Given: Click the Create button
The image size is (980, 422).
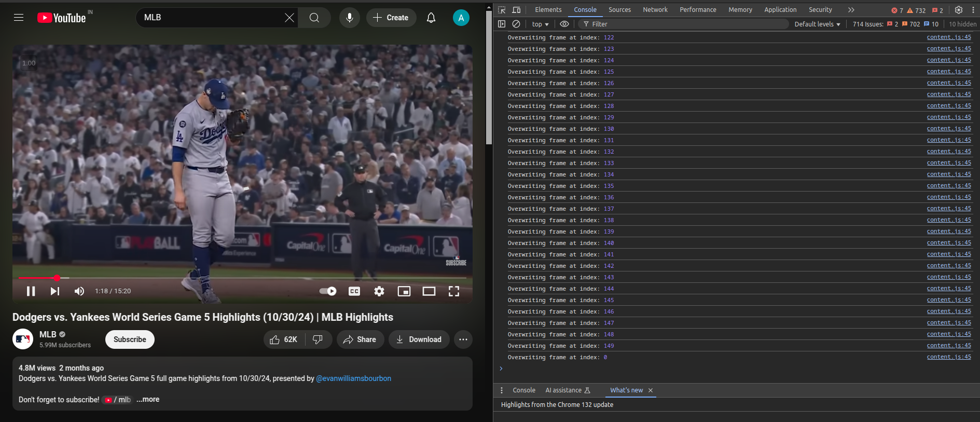Looking at the screenshot, I should (391, 18).
